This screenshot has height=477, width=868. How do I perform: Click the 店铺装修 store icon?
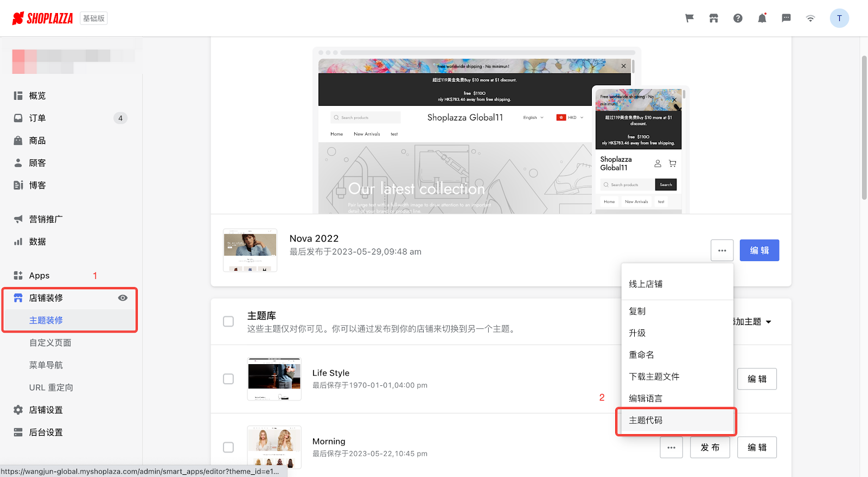(18, 298)
